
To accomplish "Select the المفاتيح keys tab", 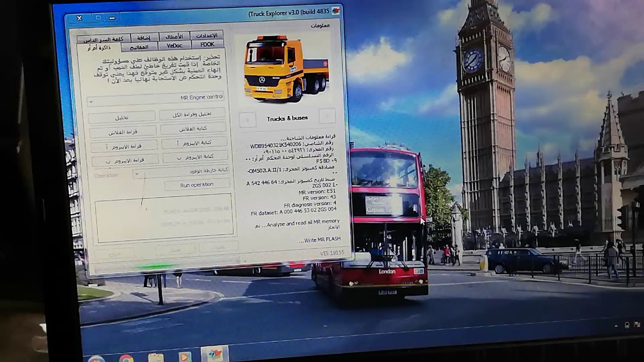I will pyautogui.click(x=139, y=47).
